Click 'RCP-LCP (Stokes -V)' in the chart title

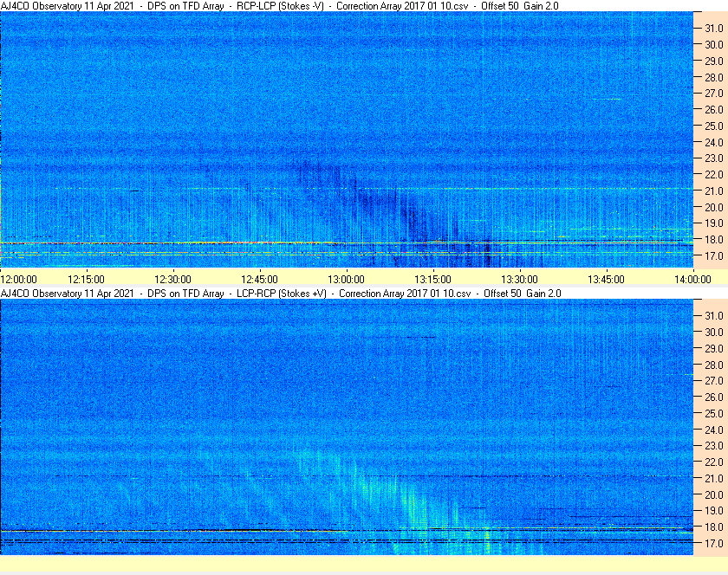[x=280, y=6]
